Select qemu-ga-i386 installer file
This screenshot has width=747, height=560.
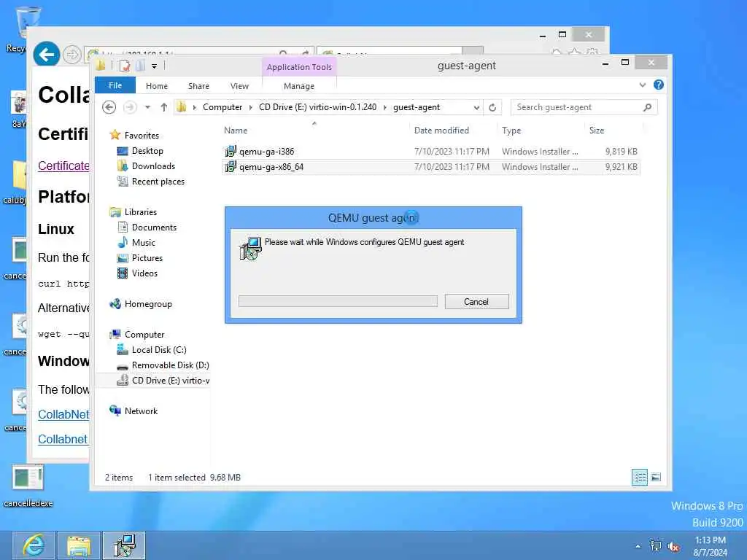266,152
